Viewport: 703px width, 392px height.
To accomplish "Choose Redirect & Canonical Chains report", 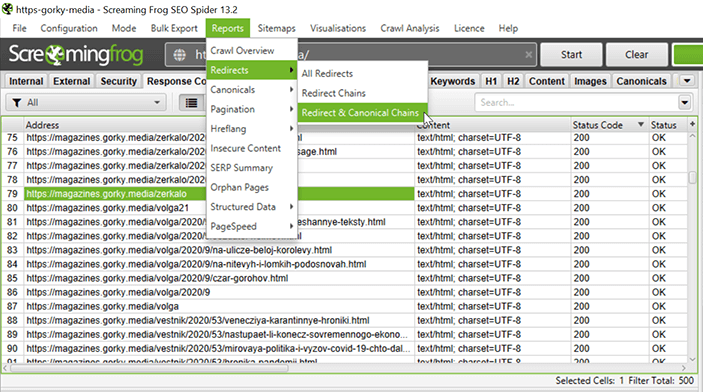I will (x=362, y=113).
